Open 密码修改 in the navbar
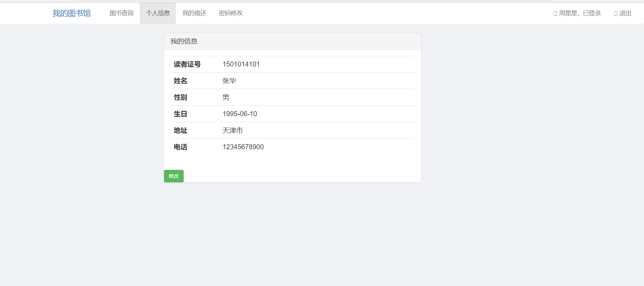 click(x=231, y=13)
